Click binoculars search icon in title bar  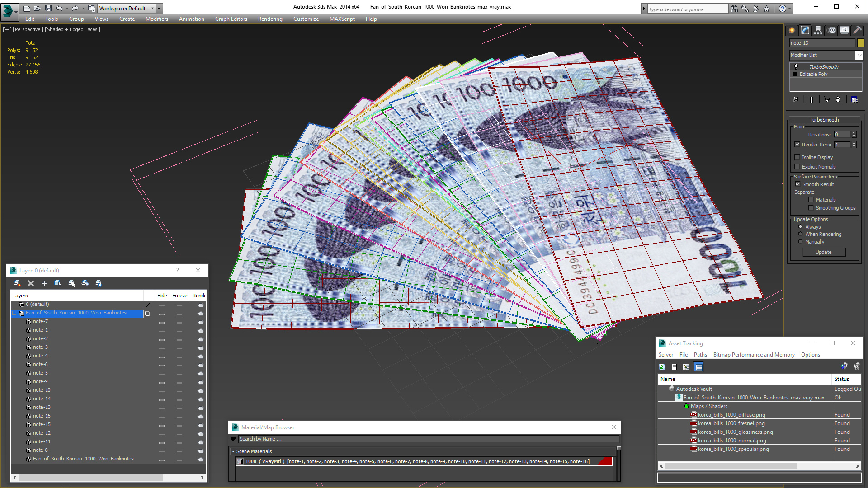734,9
